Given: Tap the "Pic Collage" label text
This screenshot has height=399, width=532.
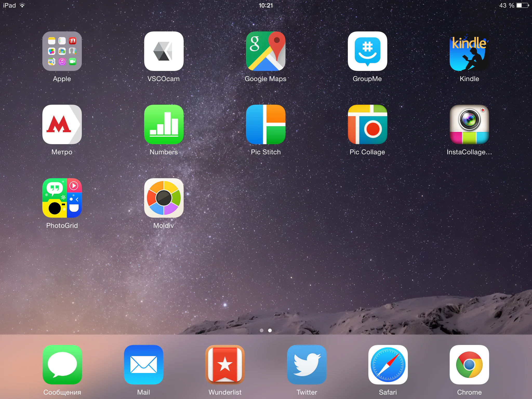Looking at the screenshot, I should pos(367,152).
